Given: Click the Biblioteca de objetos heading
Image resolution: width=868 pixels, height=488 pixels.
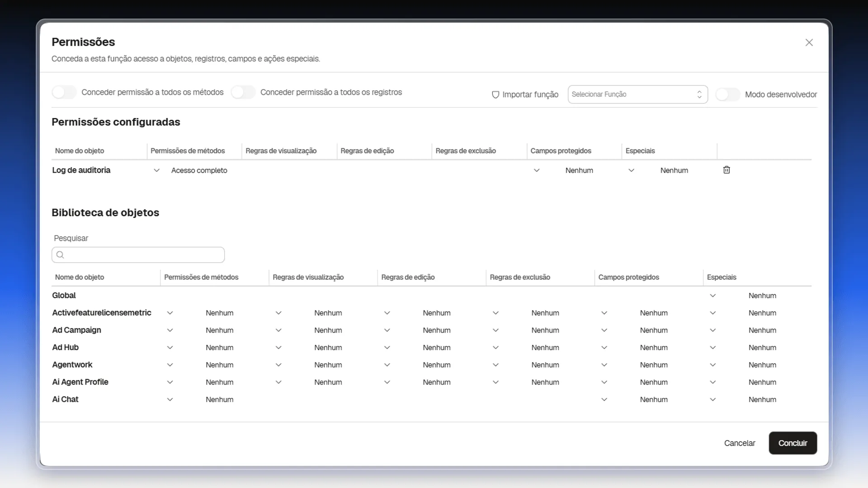Looking at the screenshot, I should [105, 212].
